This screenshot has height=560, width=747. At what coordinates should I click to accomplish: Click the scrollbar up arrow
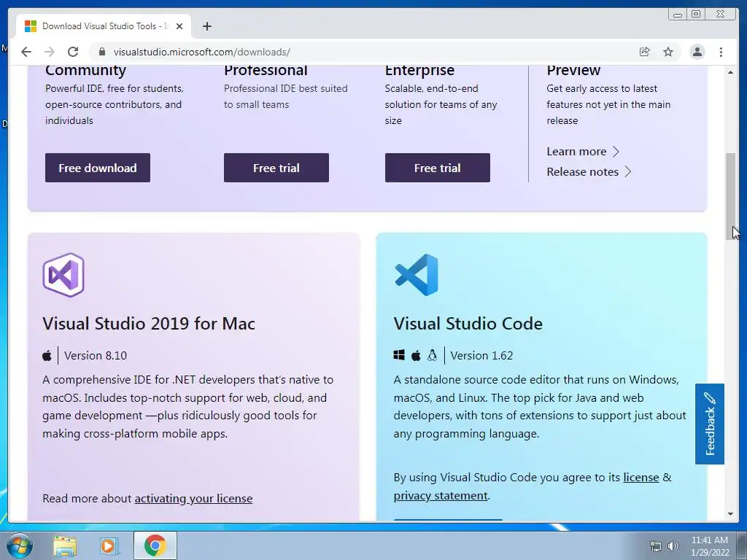(x=730, y=72)
